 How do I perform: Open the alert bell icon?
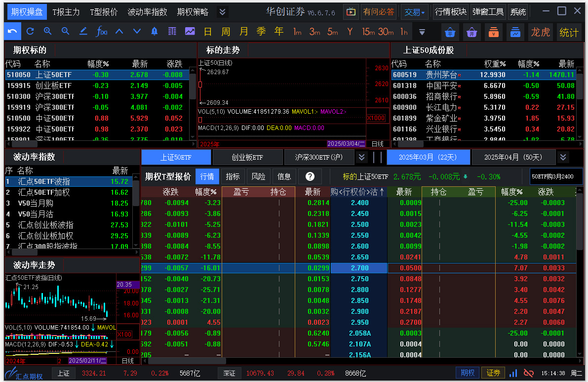click(x=155, y=32)
